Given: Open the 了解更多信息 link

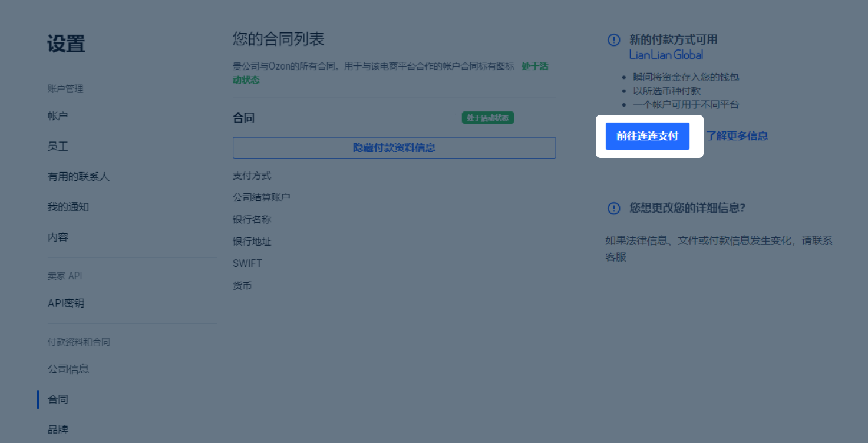Looking at the screenshot, I should click(x=737, y=136).
